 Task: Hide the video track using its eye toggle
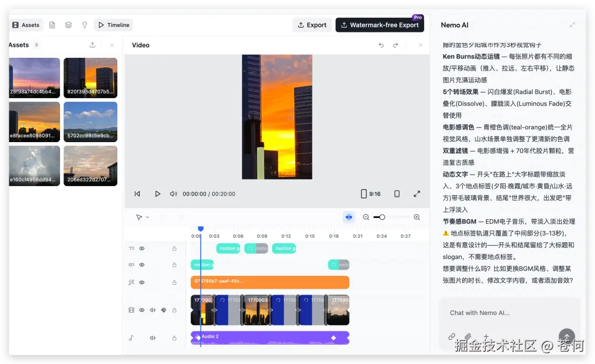coord(142,310)
